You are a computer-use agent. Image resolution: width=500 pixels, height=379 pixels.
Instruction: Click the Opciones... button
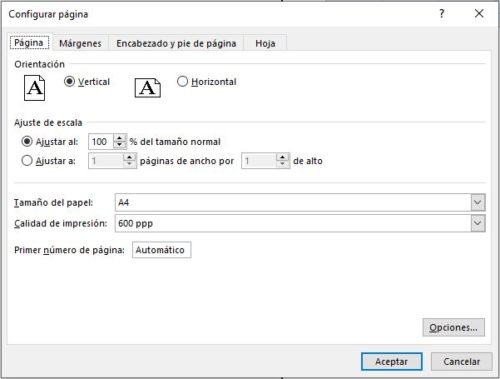[x=453, y=327]
